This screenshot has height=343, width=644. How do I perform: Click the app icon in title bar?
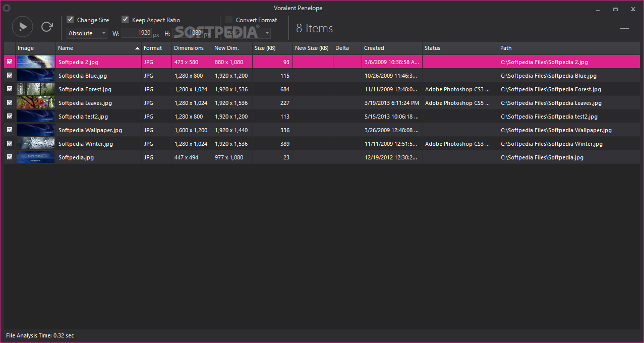point(7,8)
